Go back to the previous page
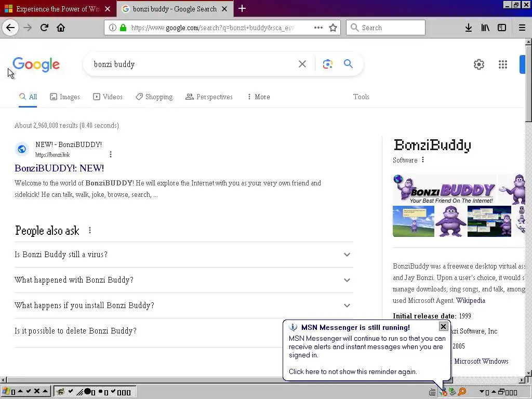The image size is (532, 399). [10, 28]
